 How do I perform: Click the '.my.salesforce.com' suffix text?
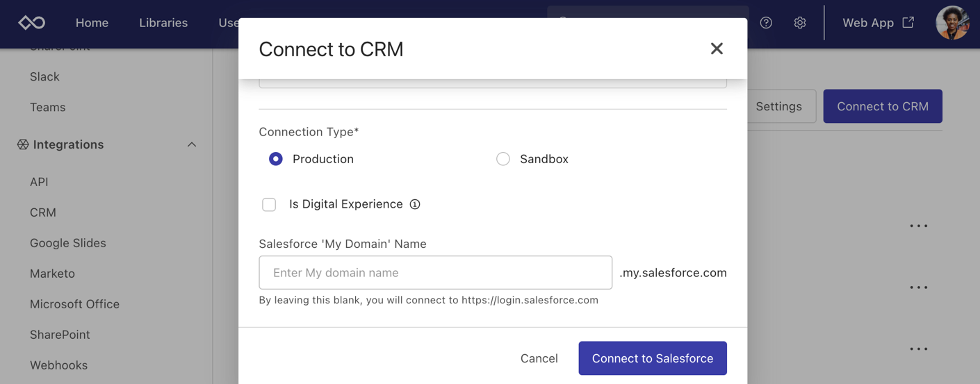673,273
